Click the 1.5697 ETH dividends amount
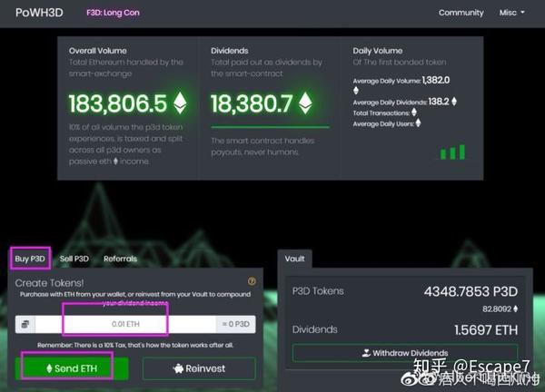This screenshot has width=545, height=392. coord(486,330)
